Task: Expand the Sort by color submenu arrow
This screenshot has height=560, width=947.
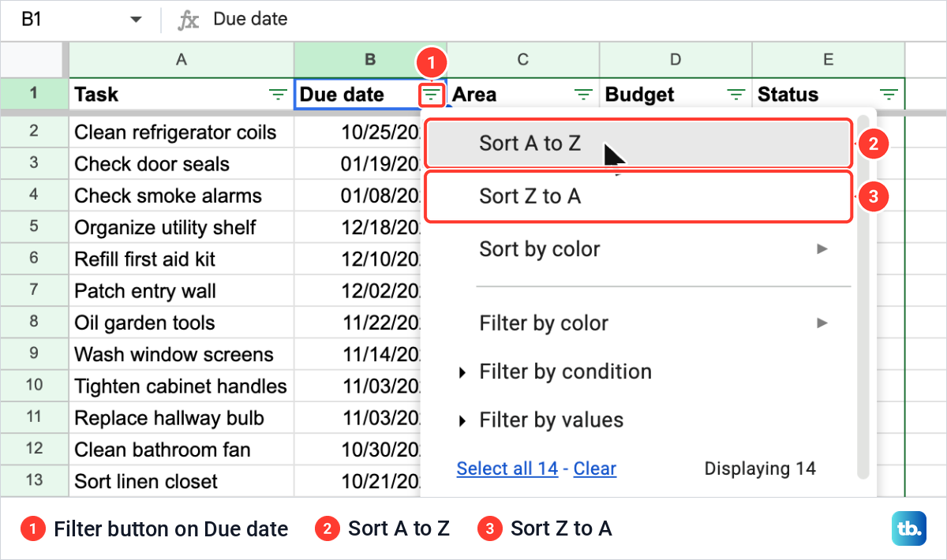Action: point(822,249)
